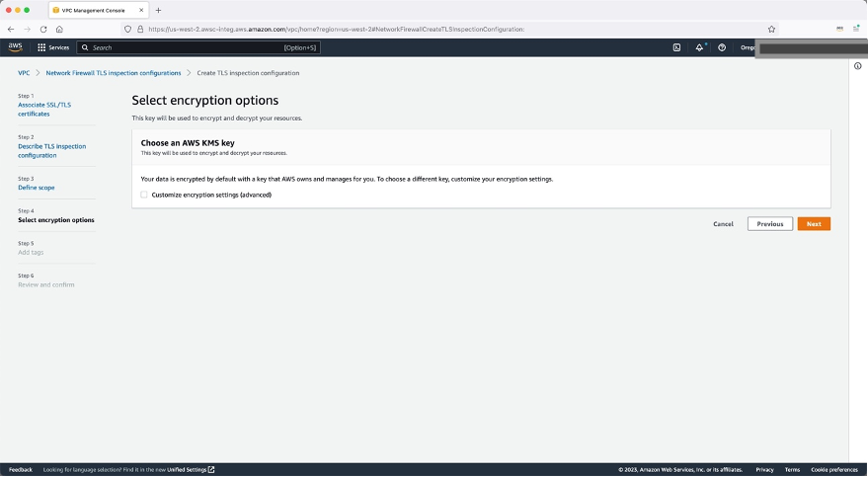Open a new browser tab with plus
Image resolution: width=868 pixels, height=477 pixels.
click(158, 10)
